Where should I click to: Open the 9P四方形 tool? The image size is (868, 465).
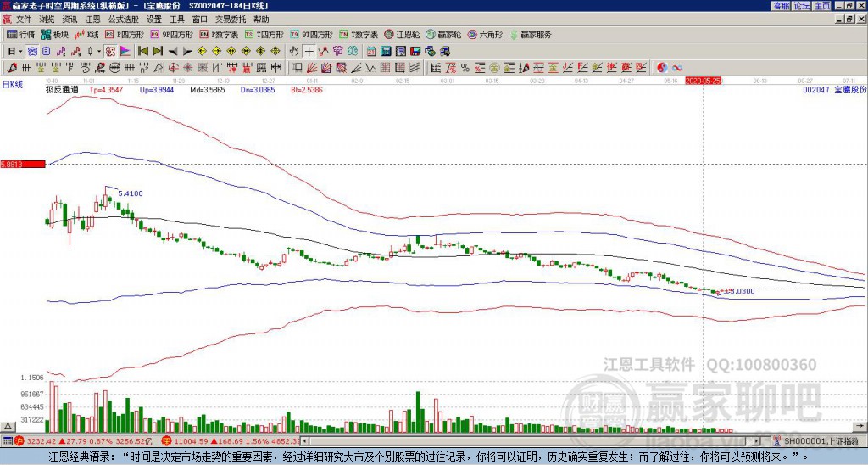[x=171, y=34]
